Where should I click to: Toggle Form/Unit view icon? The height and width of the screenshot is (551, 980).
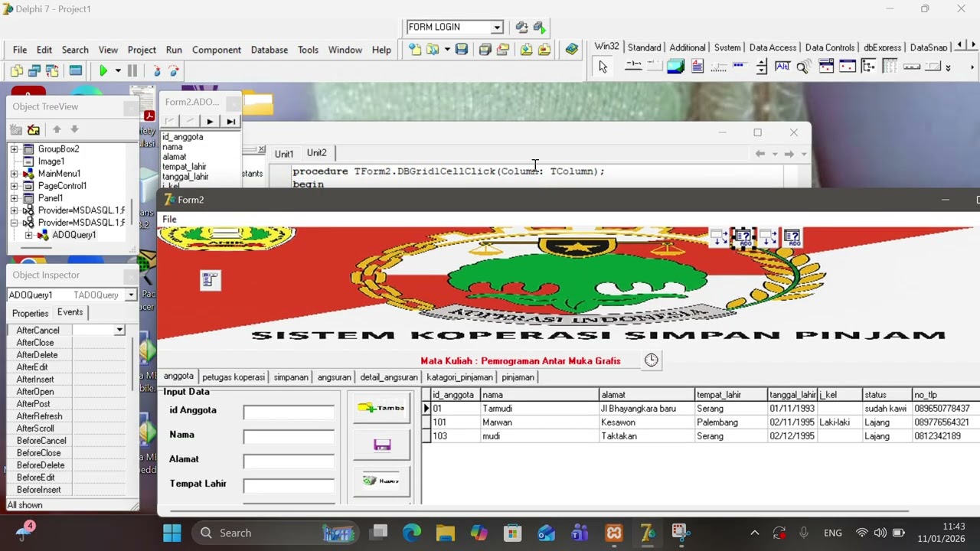coord(52,71)
